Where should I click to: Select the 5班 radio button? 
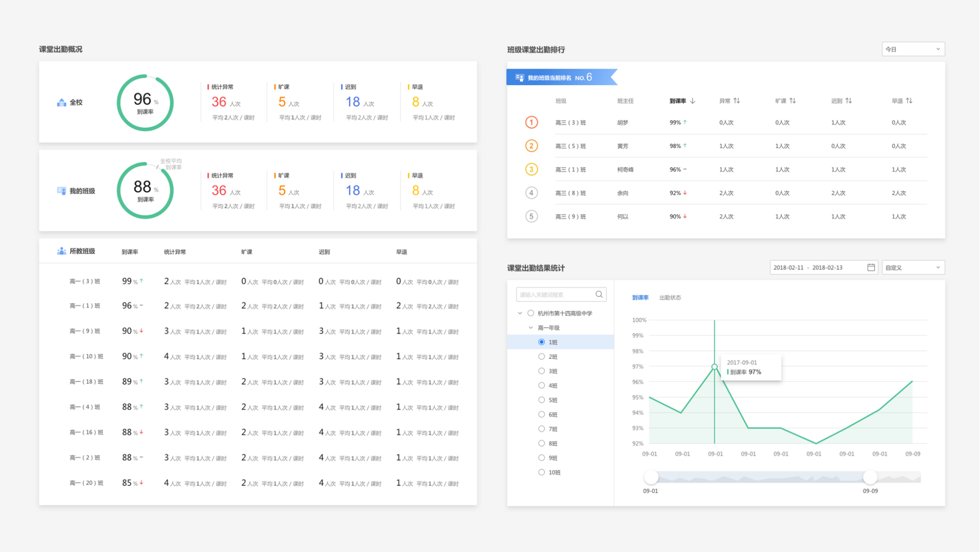point(541,400)
